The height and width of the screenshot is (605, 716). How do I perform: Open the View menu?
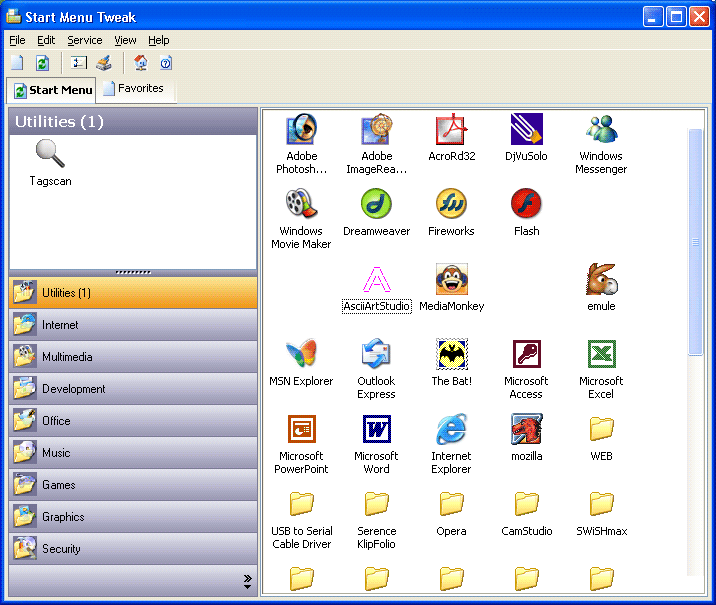(125, 40)
